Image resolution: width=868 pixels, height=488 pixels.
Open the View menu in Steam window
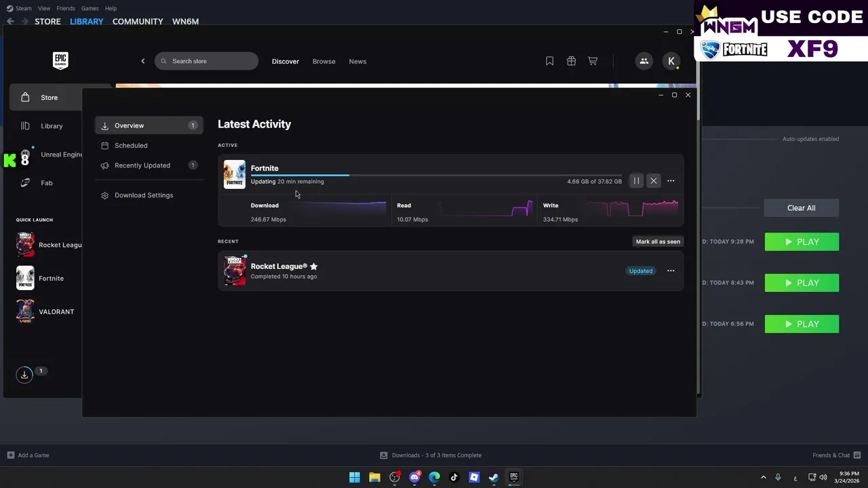click(x=44, y=8)
